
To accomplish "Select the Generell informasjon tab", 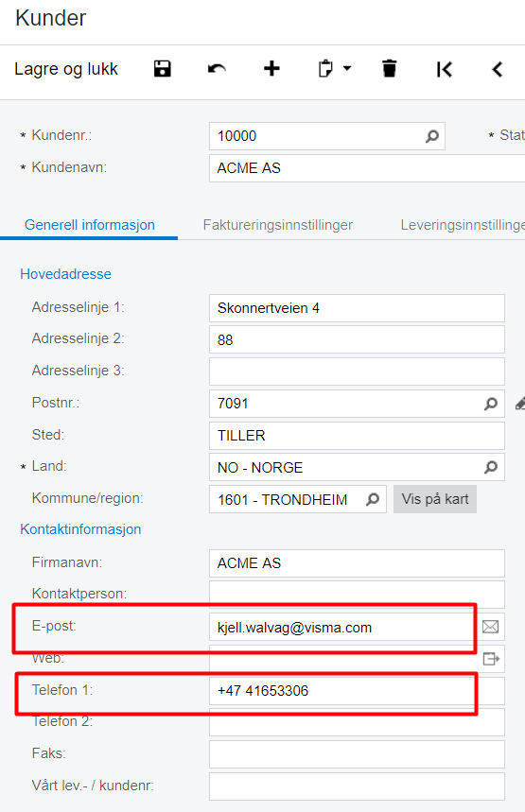I will coord(90,225).
